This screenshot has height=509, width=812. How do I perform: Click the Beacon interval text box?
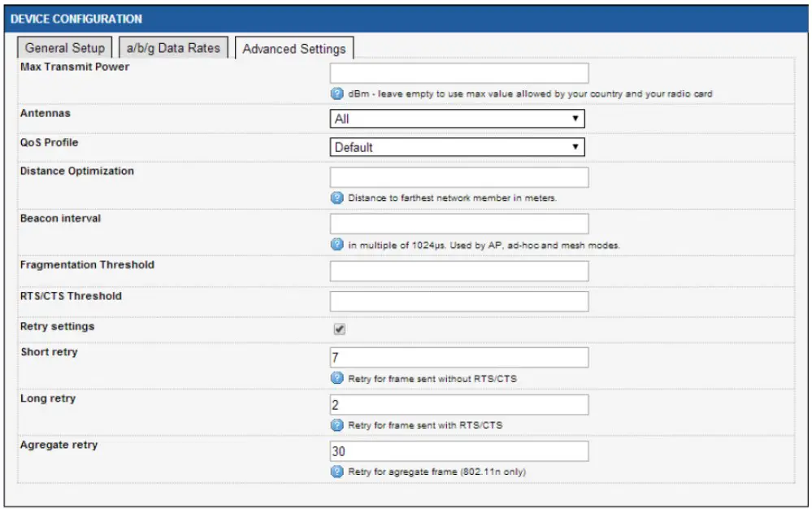click(459, 222)
